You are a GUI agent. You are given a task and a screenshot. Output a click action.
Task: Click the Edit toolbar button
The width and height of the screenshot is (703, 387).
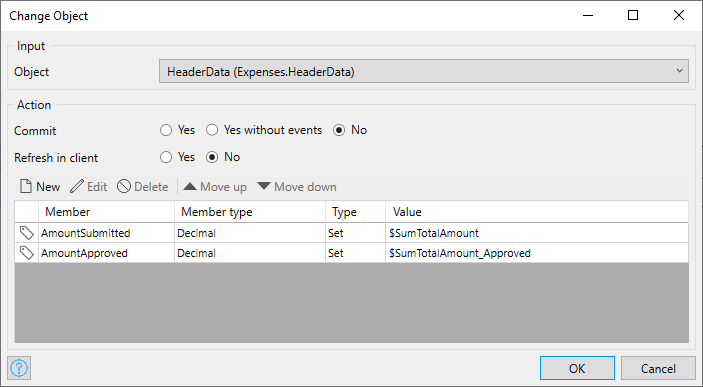click(89, 187)
